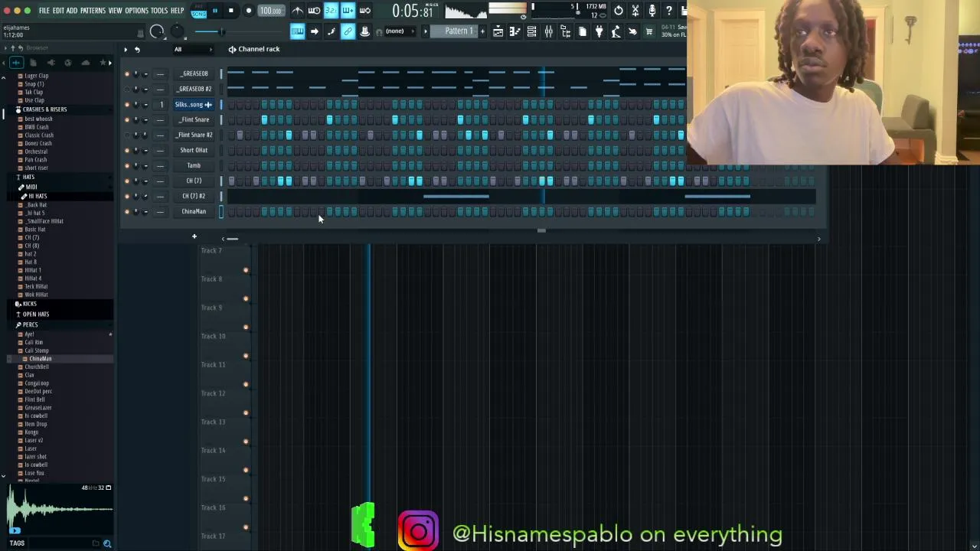This screenshot has width=980, height=551.
Task: Click the link/chain tool icon
Action: [x=348, y=31]
